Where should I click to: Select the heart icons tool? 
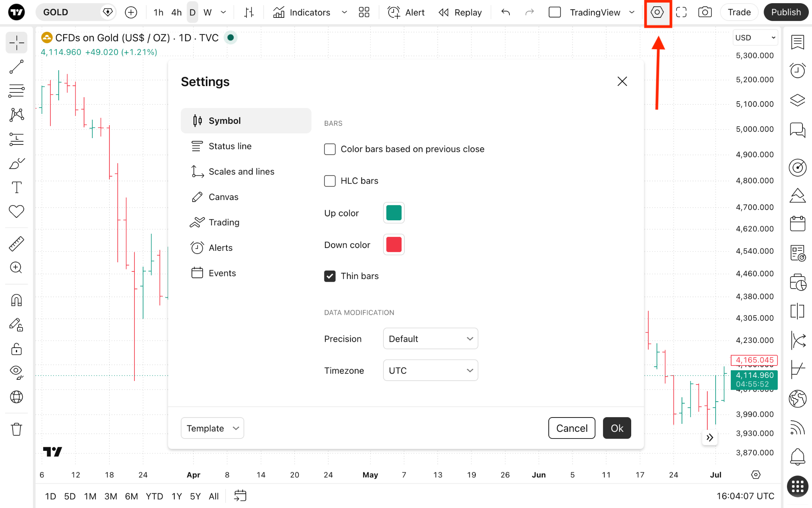pos(17,212)
